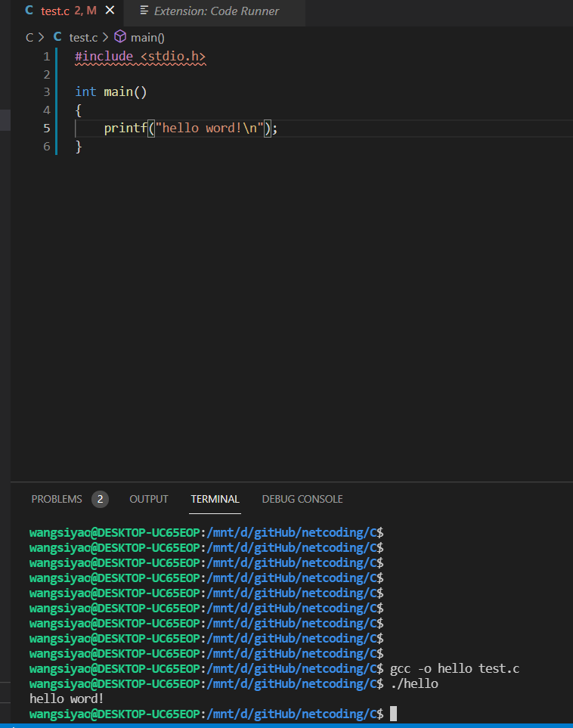
Task: Expand breadcrumb chevron after C folder
Action: tap(42, 37)
